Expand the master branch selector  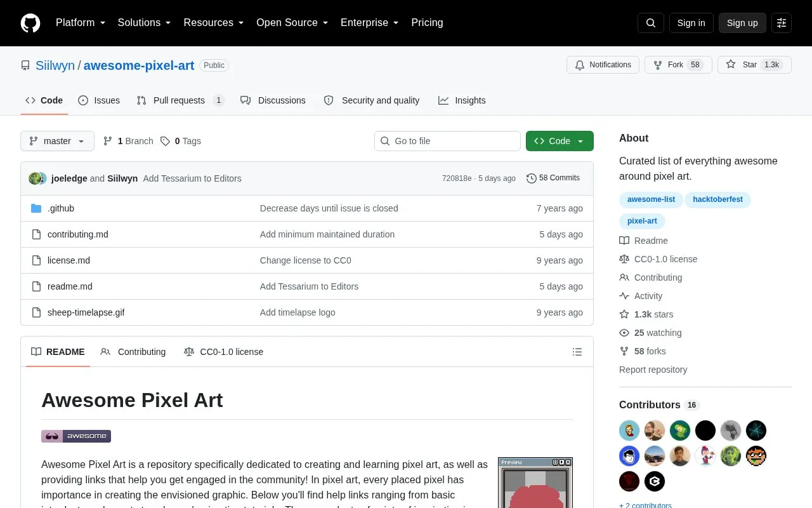[x=57, y=141]
